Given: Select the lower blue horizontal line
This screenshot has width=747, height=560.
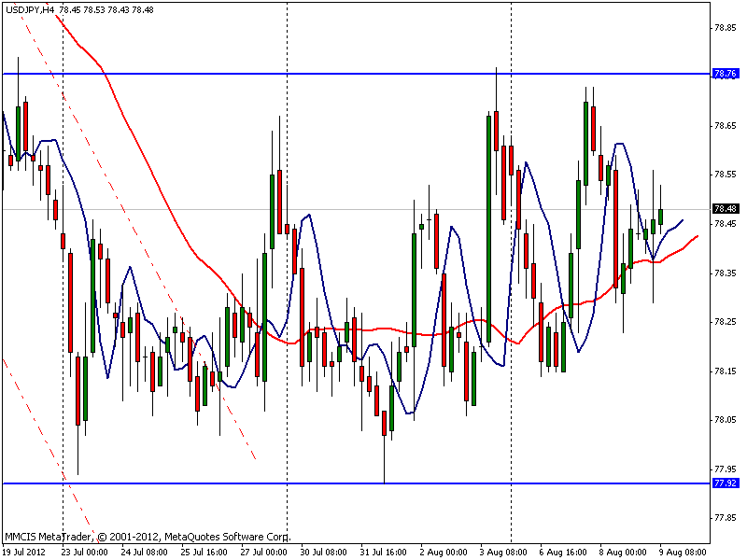Looking at the screenshot, I should tap(357, 483).
